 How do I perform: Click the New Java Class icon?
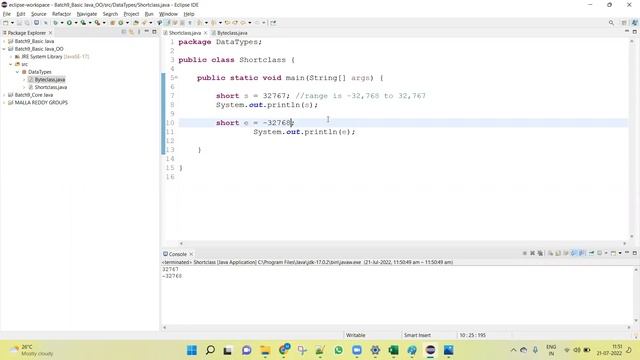tap(121, 23)
